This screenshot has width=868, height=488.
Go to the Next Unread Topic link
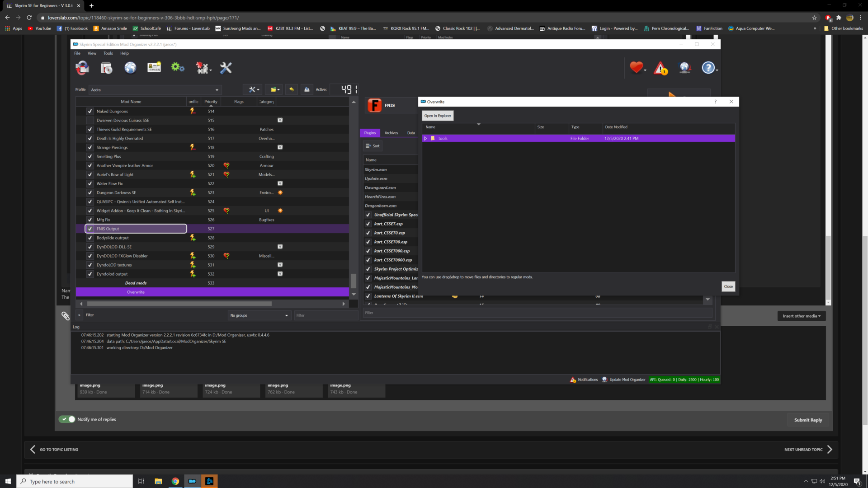pos(808,450)
